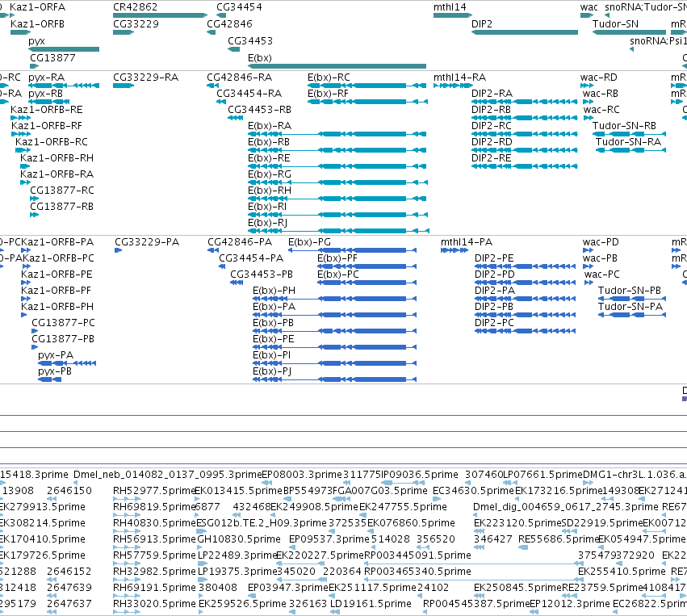Open protein CG42846-PA
The image size is (687, 616).
pos(240,242)
